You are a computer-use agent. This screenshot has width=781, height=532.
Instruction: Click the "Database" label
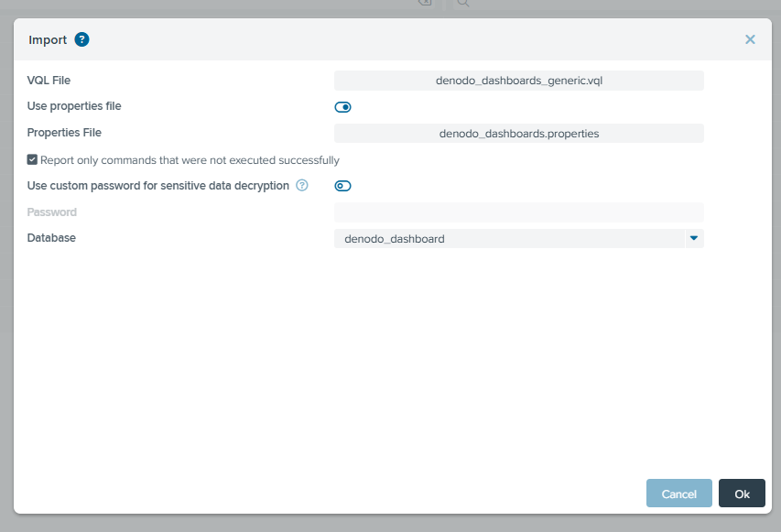click(x=51, y=237)
